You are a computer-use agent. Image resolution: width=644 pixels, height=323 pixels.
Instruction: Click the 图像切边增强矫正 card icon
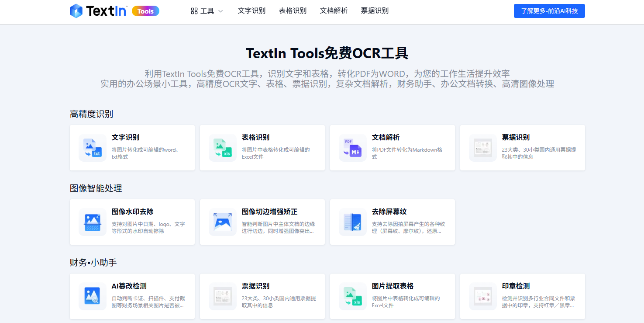(x=223, y=222)
